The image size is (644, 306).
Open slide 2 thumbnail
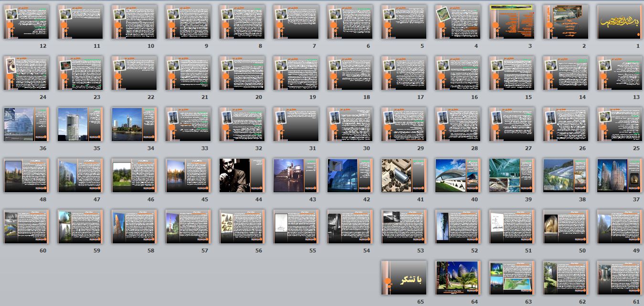[566, 22]
